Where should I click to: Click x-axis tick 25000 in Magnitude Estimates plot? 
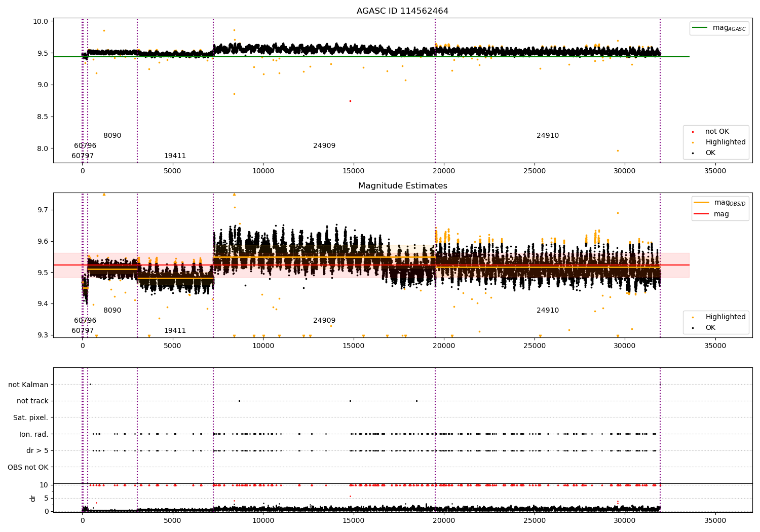click(534, 346)
